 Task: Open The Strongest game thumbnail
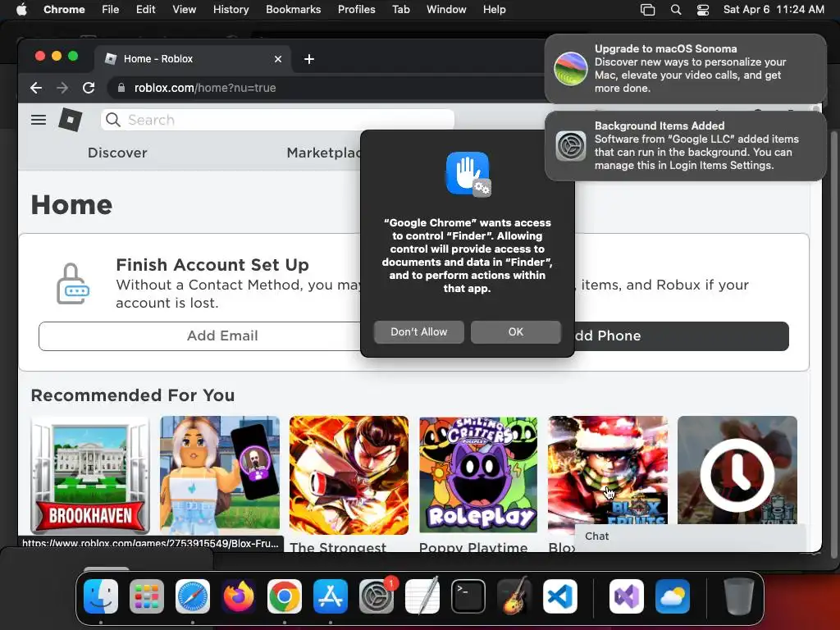349,475
